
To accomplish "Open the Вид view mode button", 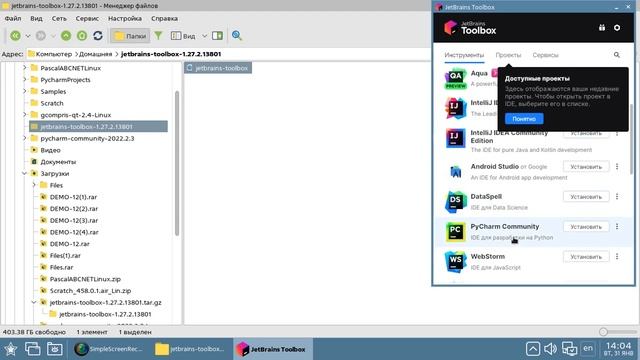I will pyautogui.click(x=183, y=36).
